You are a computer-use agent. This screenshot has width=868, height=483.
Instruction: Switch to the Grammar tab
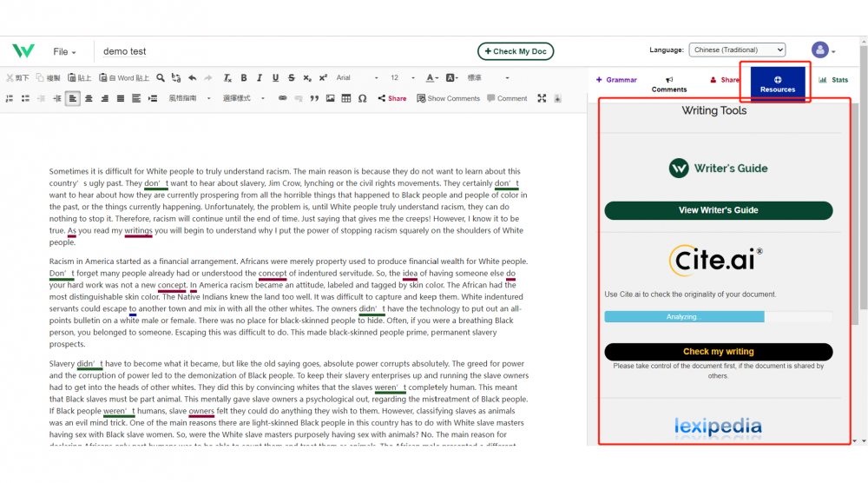click(617, 80)
